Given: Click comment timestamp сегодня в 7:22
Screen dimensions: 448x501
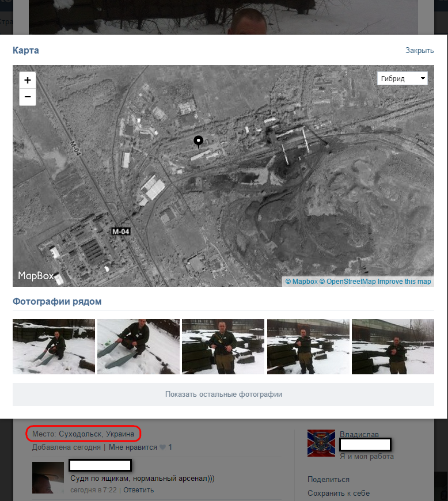Looking at the screenshot, I should [93, 490].
